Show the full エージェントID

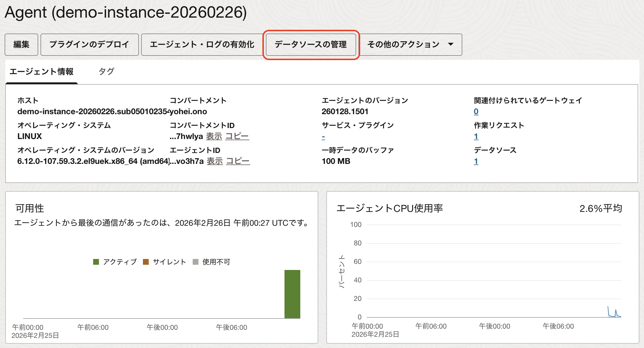[x=215, y=161]
